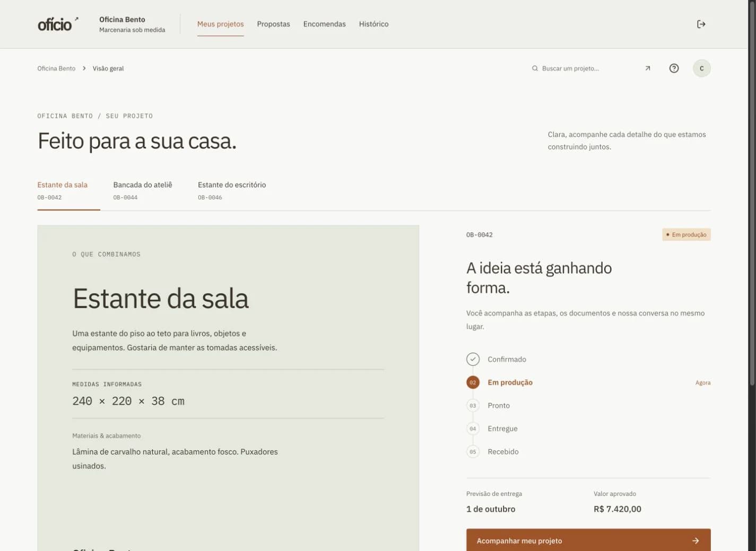This screenshot has width=756, height=551.
Task: Click the 1 de outubro delivery date
Action: [x=491, y=509]
